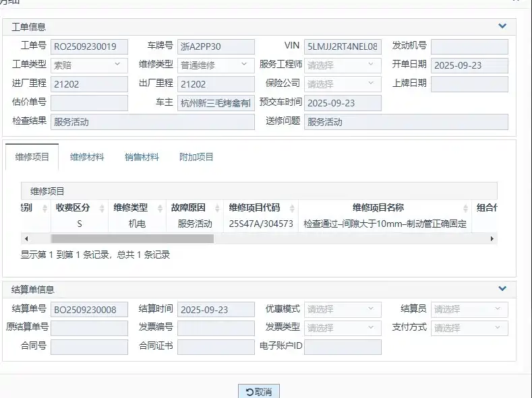532x398 pixels.
Task: Click the 车牌号 field 浙A2PP30
Action: pyautogui.click(x=216, y=46)
